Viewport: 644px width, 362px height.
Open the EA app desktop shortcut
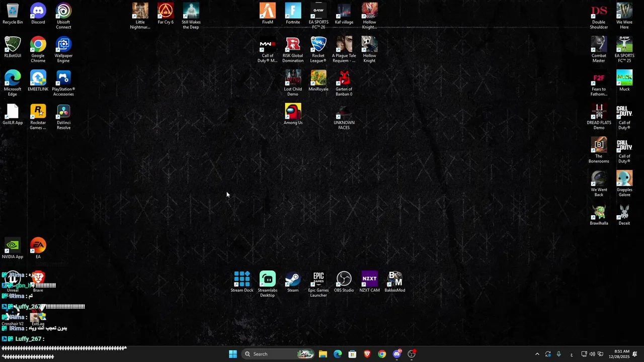[38, 249]
